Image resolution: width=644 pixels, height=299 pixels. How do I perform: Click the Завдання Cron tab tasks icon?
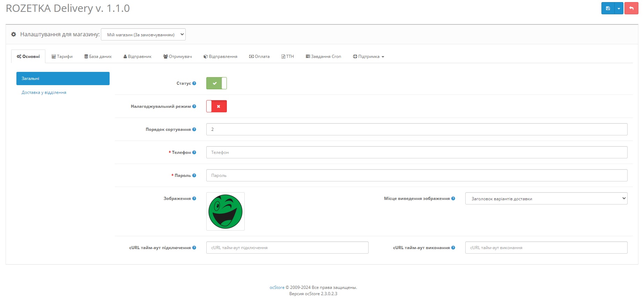click(x=308, y=57)
